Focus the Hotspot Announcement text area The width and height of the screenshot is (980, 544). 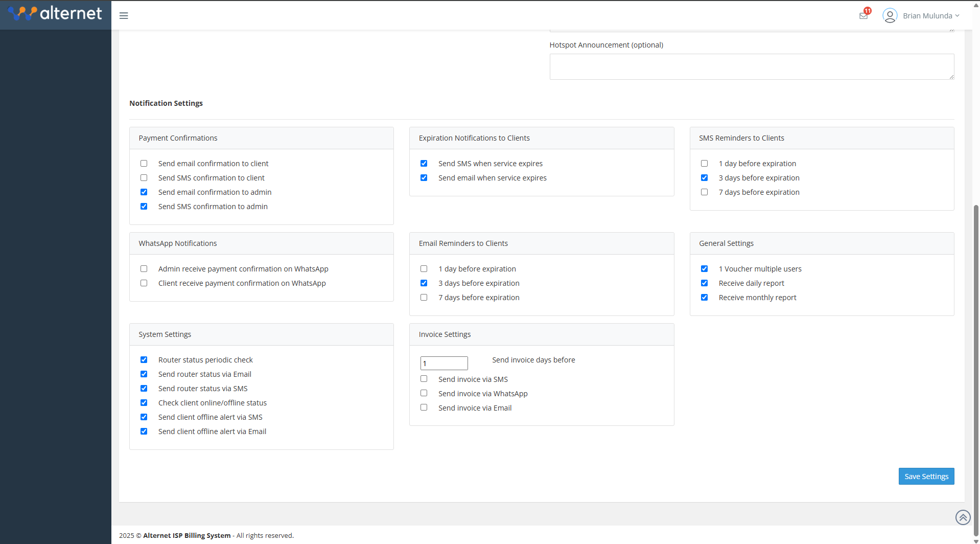751,67
